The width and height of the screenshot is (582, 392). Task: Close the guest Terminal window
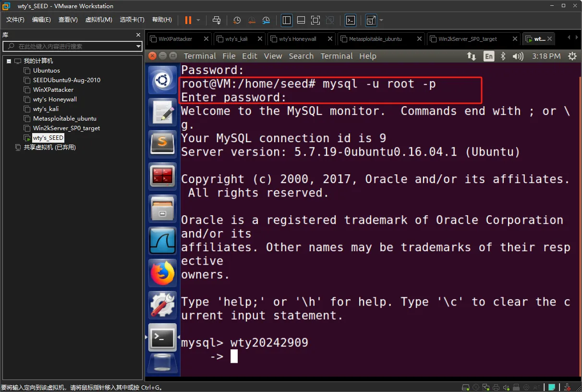click(x=153, y=56)
